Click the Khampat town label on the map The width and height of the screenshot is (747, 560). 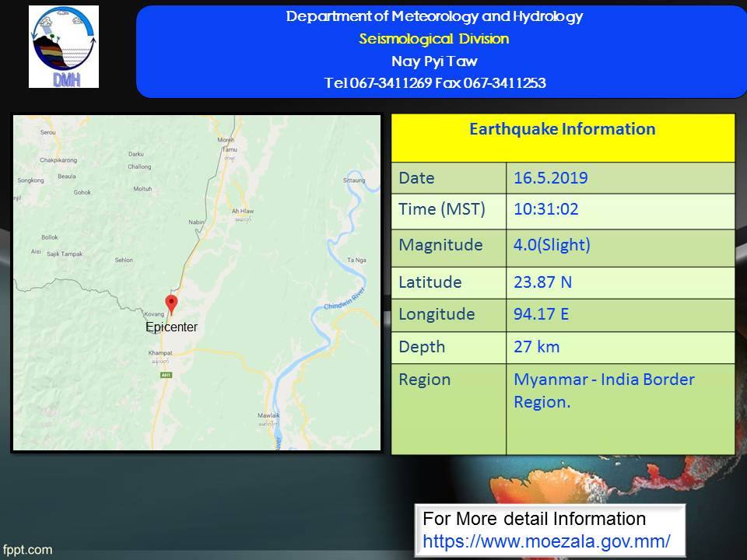(x=159, y=354)
